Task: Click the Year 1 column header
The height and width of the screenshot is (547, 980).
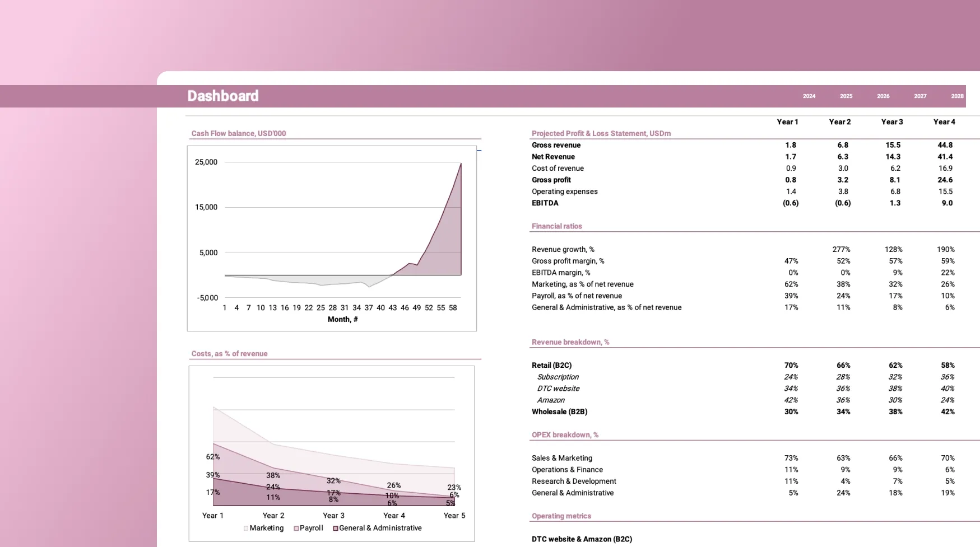Action: (787, 122)
